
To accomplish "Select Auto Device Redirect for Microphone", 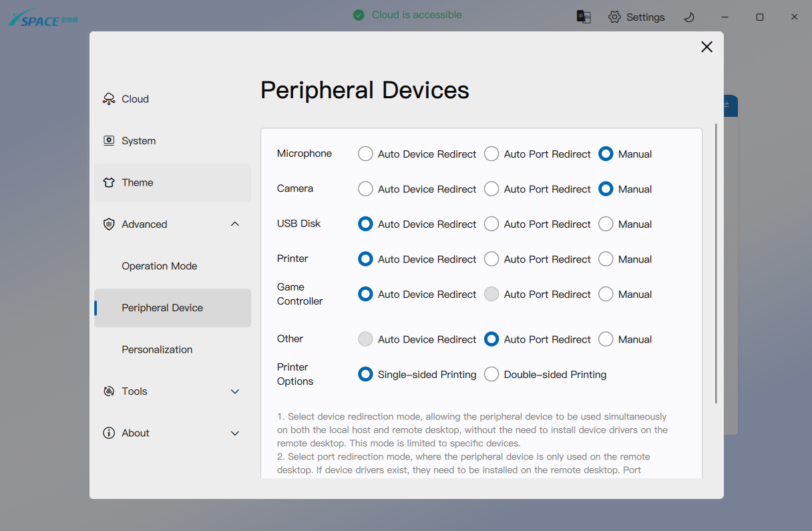I will point(365,154).
